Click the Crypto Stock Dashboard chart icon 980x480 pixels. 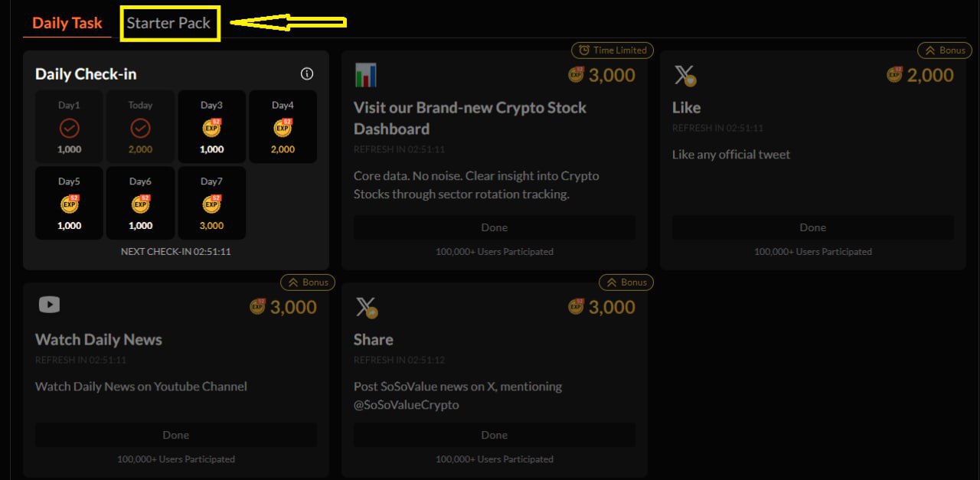click(x=366, y=75)
